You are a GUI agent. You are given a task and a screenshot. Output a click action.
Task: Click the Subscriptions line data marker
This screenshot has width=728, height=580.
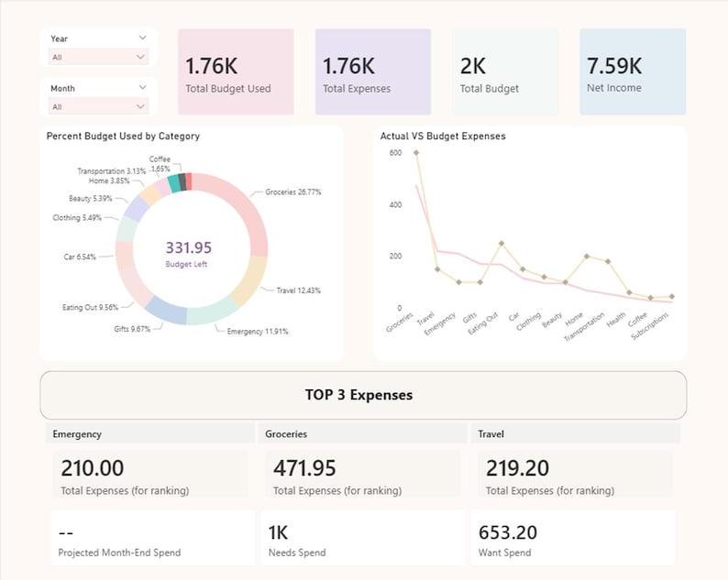(x=672, y=296)
